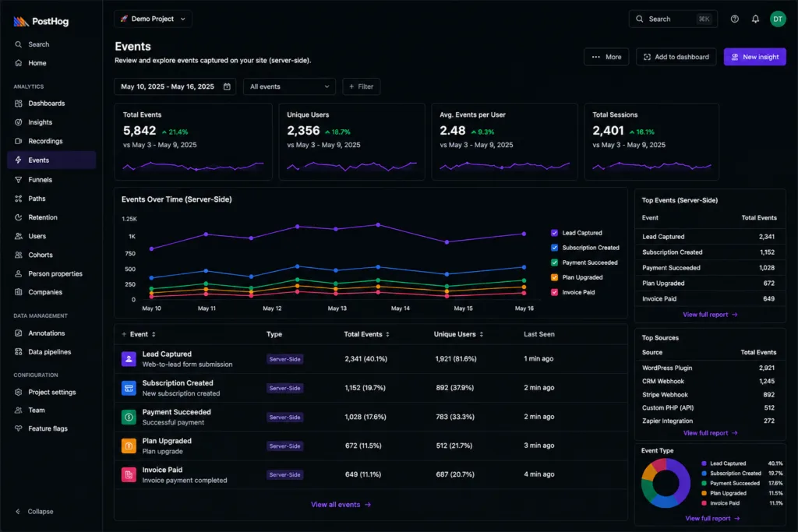Click the PostHog logo
The height and width of the screenshot is (532, 798).
click(x=41, y=21)
